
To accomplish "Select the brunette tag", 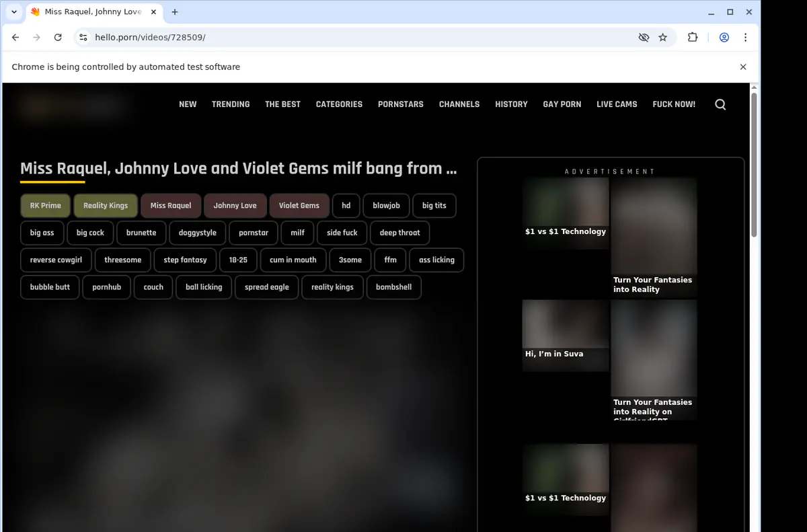I will (141, 233).
